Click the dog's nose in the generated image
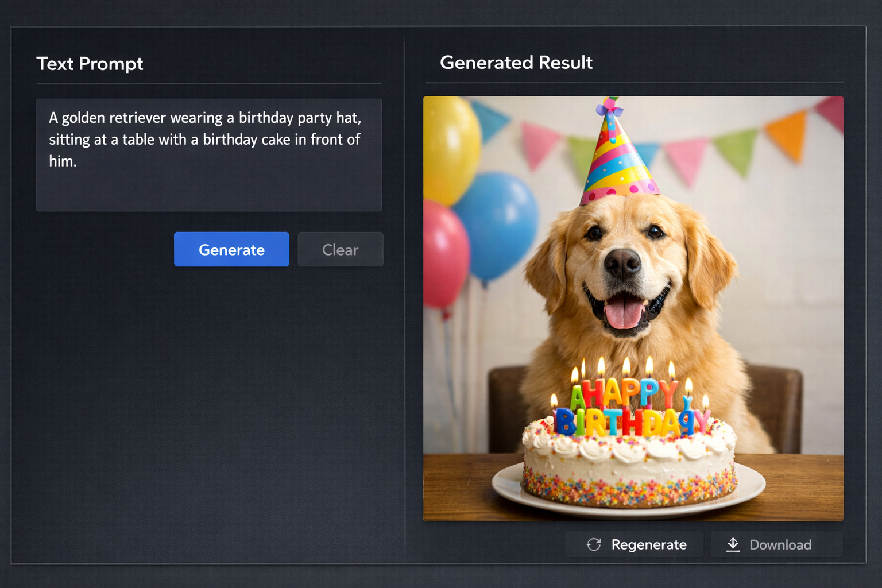 point(622,263)
